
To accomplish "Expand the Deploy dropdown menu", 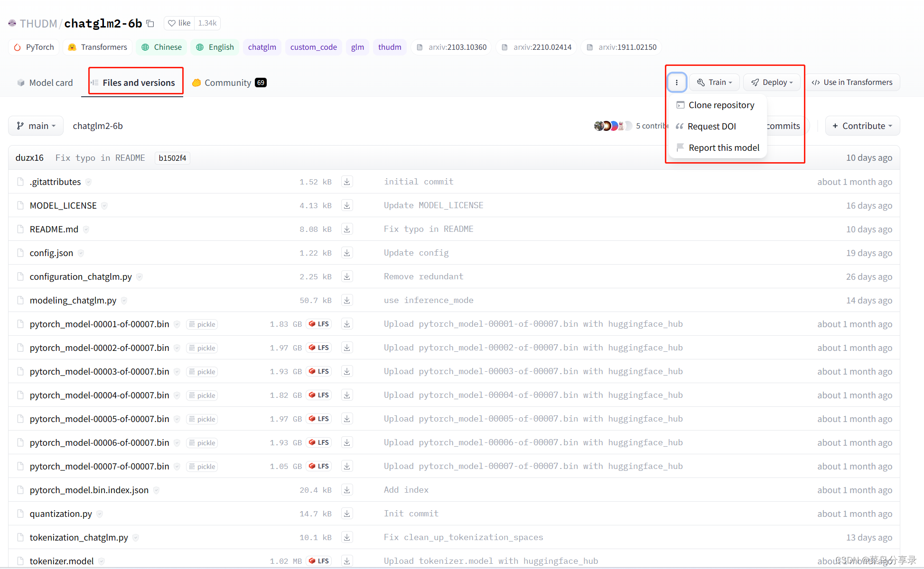I will click(774, 82).
